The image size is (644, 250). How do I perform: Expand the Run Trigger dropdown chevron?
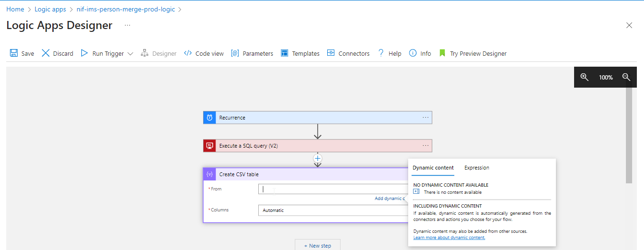point(130,54)
